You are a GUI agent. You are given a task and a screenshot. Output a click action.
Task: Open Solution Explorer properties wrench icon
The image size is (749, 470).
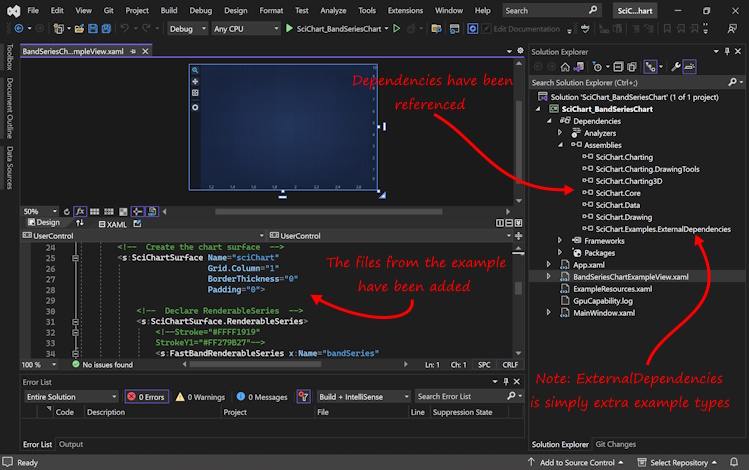coord(675,66)
